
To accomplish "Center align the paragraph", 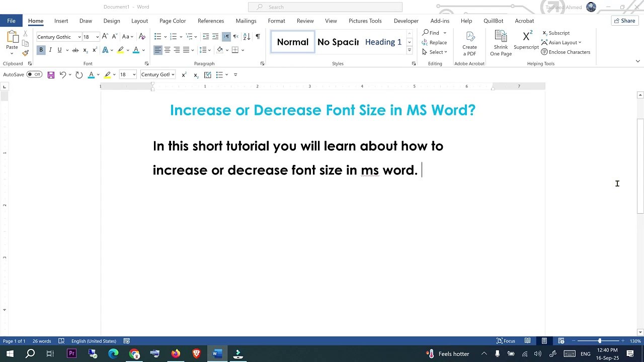I will click(168, 50).
